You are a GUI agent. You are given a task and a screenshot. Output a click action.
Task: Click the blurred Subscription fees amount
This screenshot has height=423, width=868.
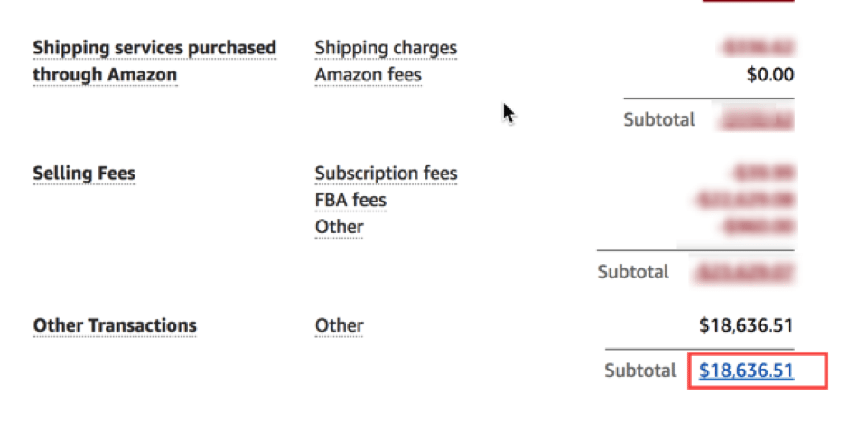[x=764, y=174]
